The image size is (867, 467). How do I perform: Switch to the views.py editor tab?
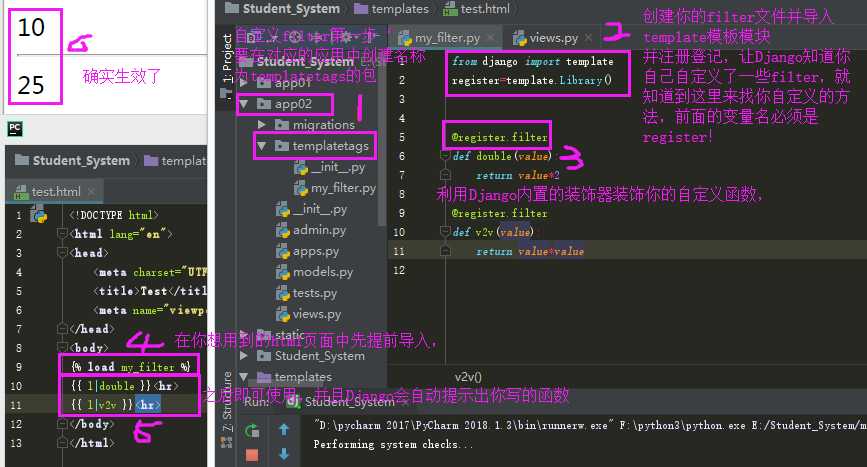(553, 38)
